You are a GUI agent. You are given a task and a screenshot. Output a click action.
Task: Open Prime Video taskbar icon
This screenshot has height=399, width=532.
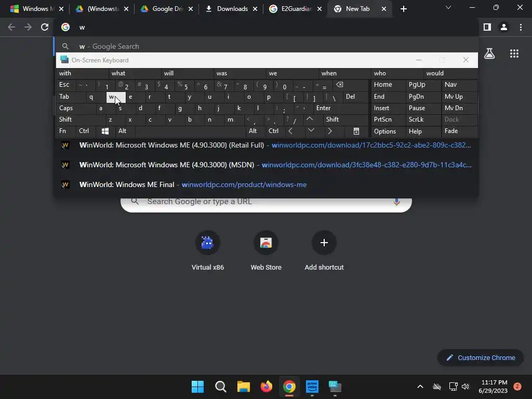312,387
